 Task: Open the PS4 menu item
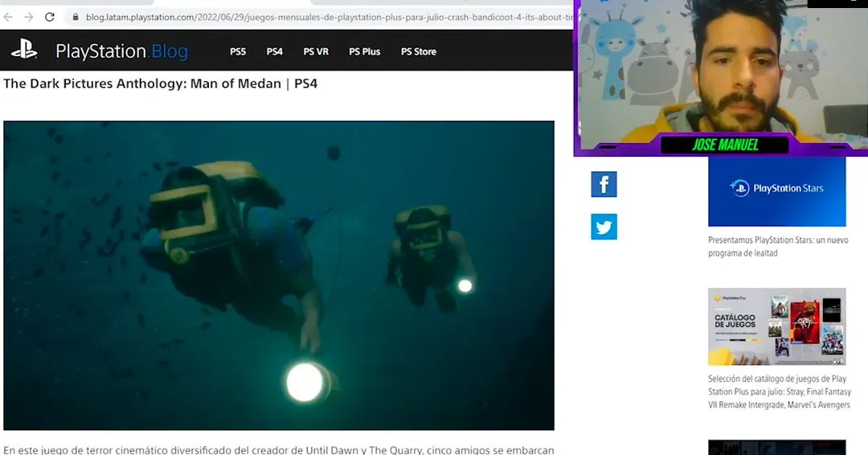[x=275, y=51]
